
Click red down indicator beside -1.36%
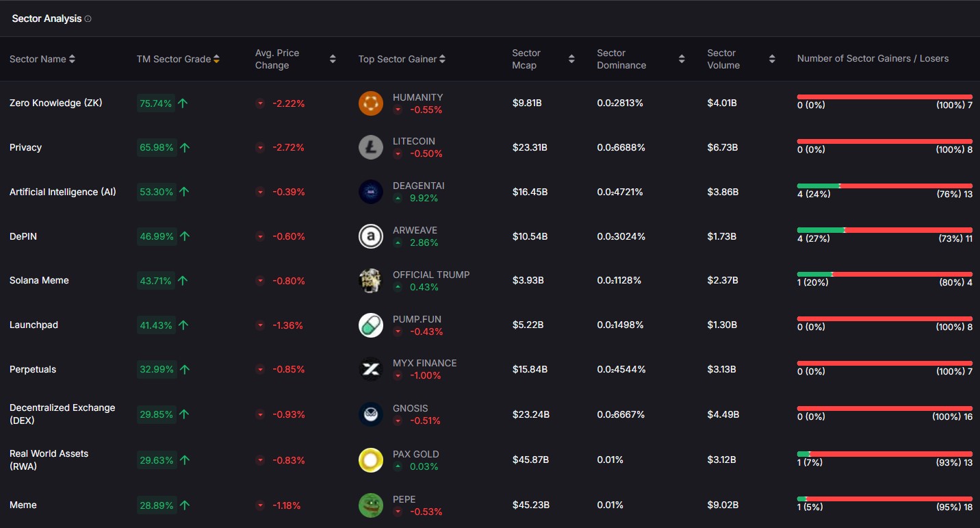pos(260,325)
